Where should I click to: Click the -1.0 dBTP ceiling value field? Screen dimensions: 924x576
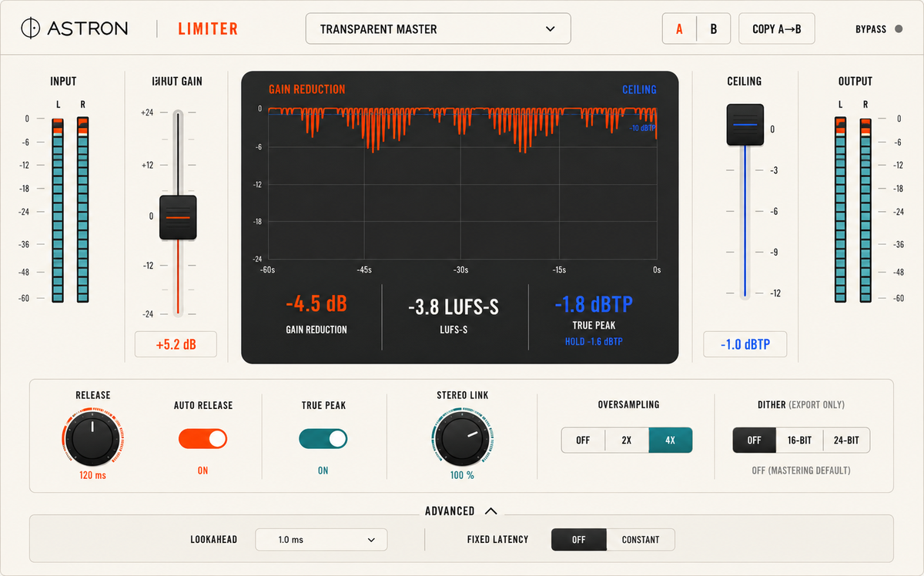[x=745, y=344]
